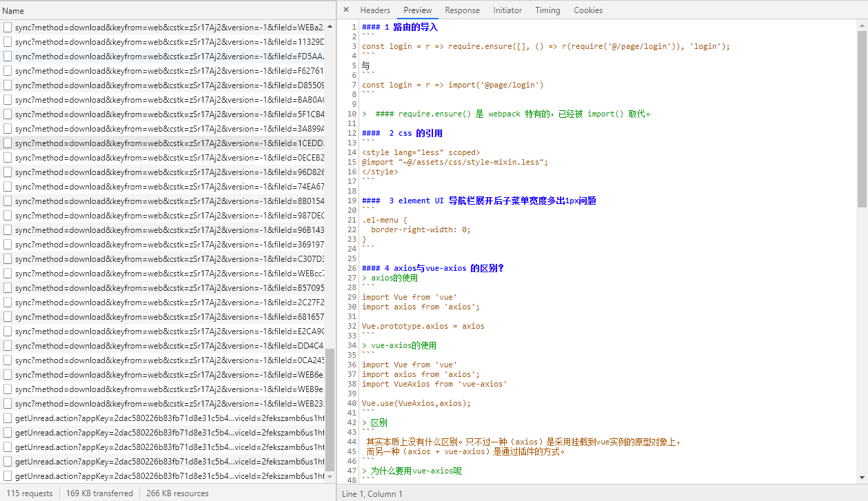Click request list scrollbar down arrow

(x=330, y=476)
